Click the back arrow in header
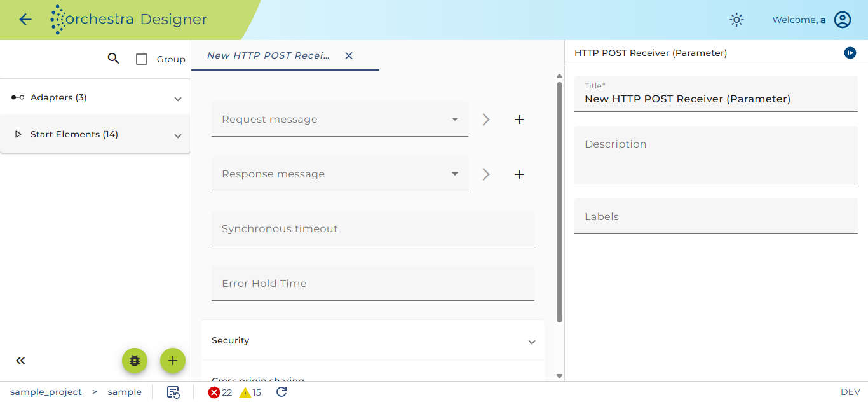This screenshot has height=402, width=868. [25, 20]
